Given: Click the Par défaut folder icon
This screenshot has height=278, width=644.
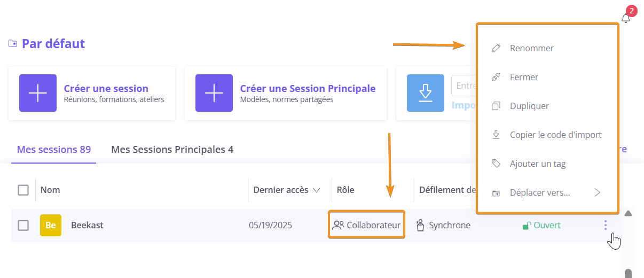Looking at the screenshot, I should [13, 44].
